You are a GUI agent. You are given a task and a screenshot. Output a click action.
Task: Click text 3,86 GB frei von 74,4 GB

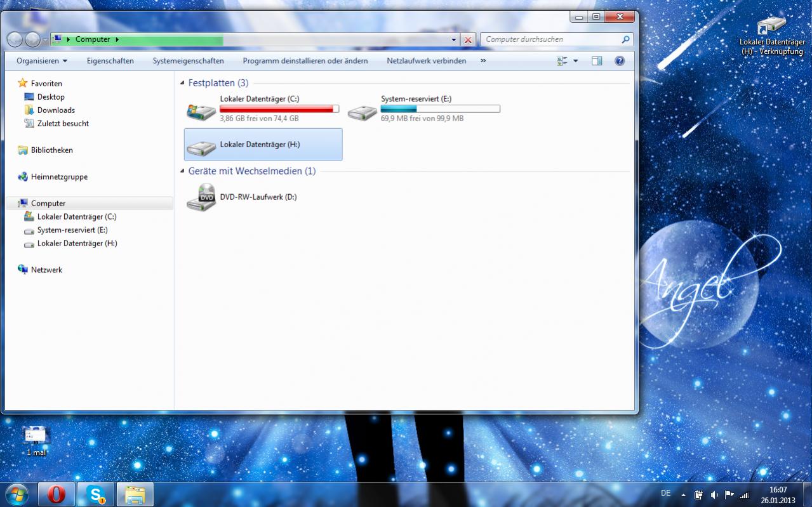[x=259, y=119]
